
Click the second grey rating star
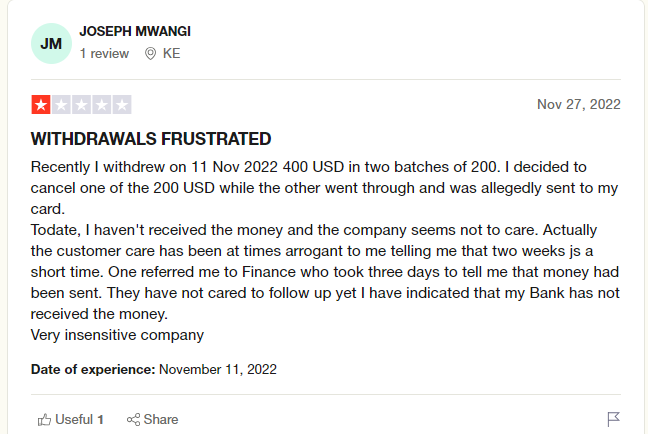click(61, 105)
